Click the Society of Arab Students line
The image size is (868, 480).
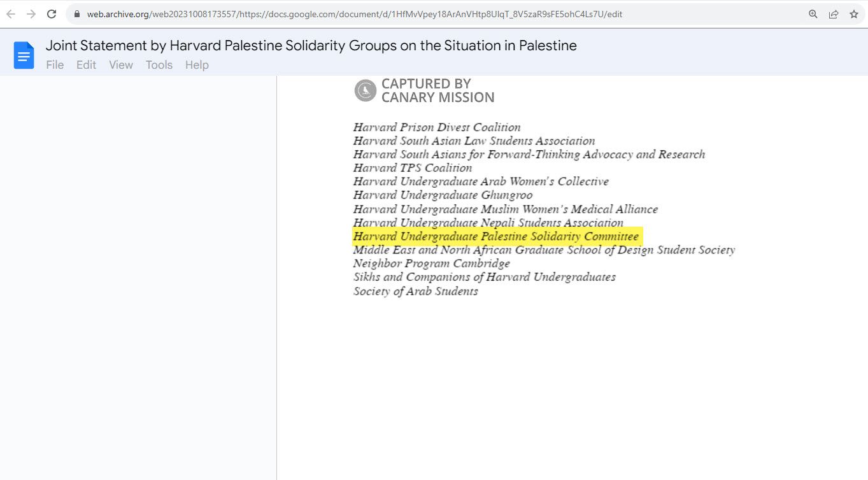pyautogui.click(x=415, y=292)
